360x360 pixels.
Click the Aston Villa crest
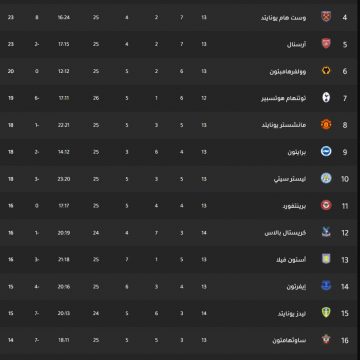(x=326, y=259)
